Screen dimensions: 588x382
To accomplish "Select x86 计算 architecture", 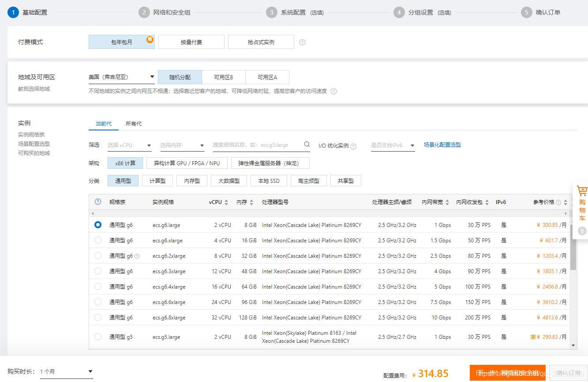I will click(125, 163).
